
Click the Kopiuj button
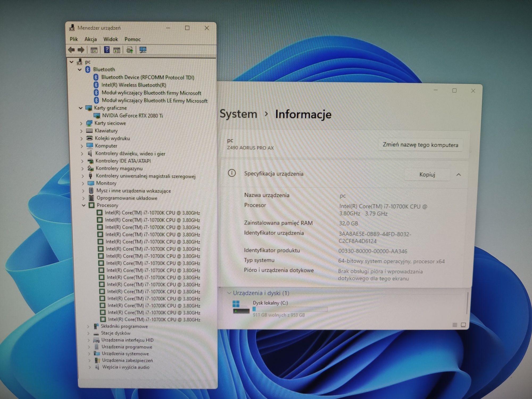427,174
